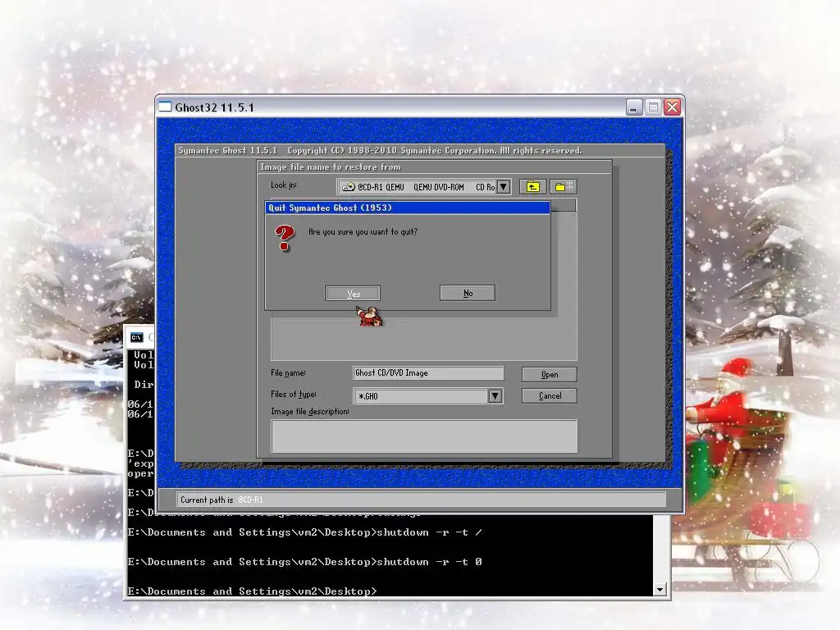Click the Symantec Ghost copyright header text
This screenshot has width=840, height=630.
pos(380,151)
